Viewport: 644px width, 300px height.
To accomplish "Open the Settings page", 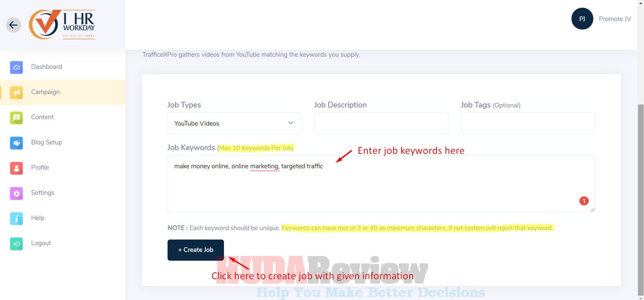I will pyautogui.click(x=43, y=192).
